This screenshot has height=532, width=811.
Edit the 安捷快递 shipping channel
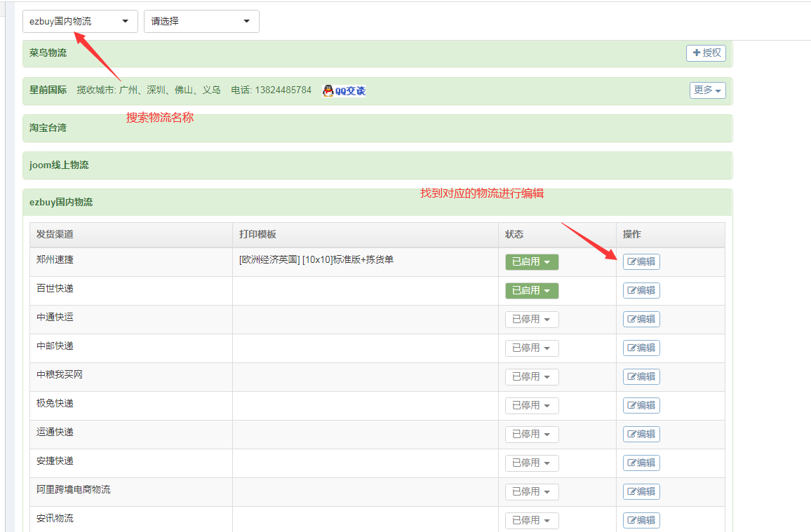[x=641, y=463]
